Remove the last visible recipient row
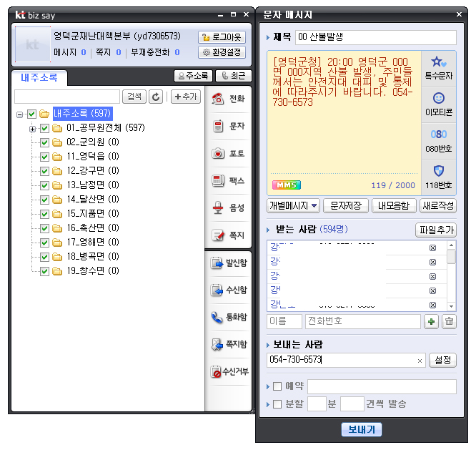Viewport: 476px width, 450px height. (432, 305)
